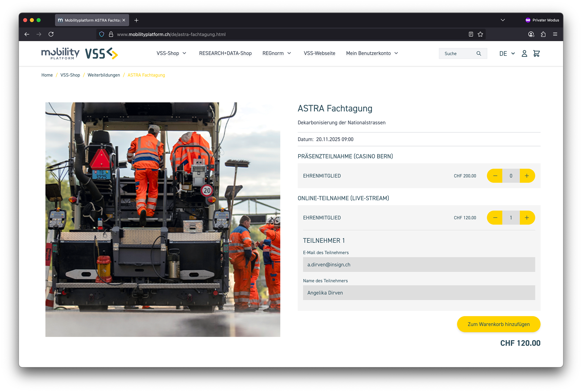Click the VSS logo

pos(101,53)
